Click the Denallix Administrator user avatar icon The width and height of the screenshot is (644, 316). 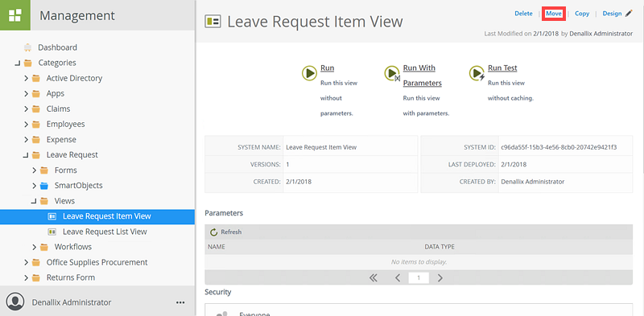pos(15,302)
